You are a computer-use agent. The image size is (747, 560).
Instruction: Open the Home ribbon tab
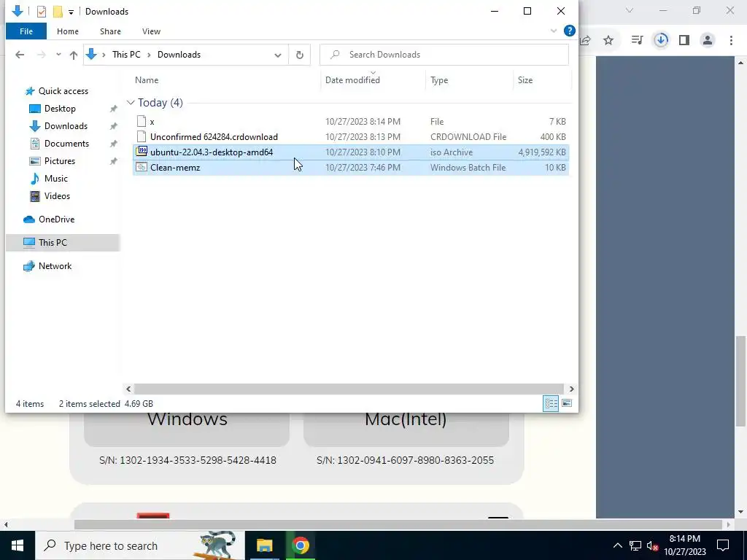[x=68, y=31]
